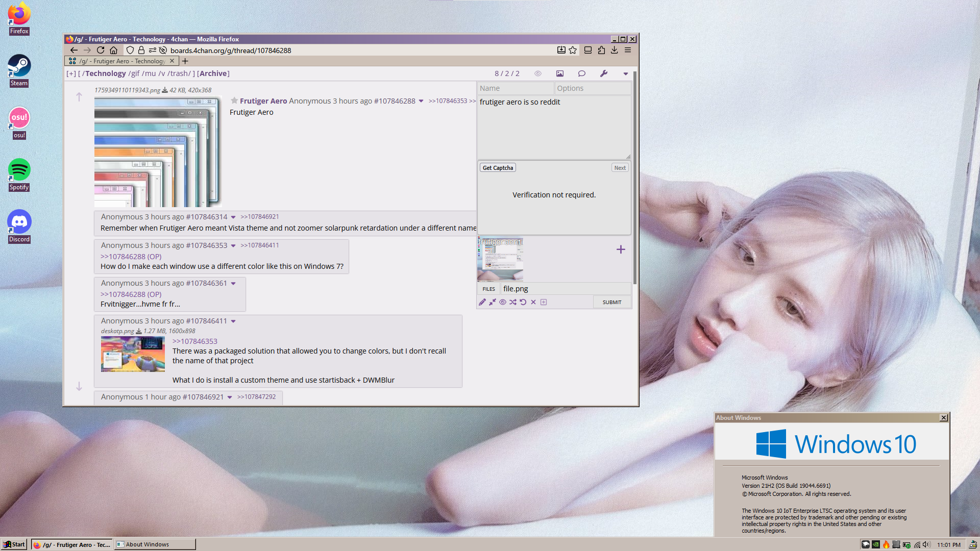This screenshot has height=551, width=980.
Task: Click the pencil draw icon below file.png
Action: coord(482,302)
